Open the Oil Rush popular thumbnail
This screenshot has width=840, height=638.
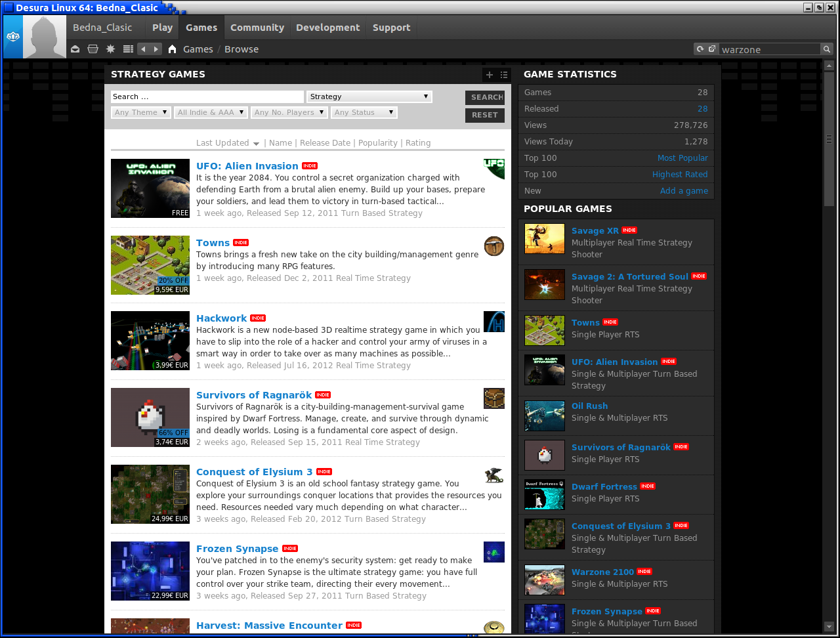545,416
